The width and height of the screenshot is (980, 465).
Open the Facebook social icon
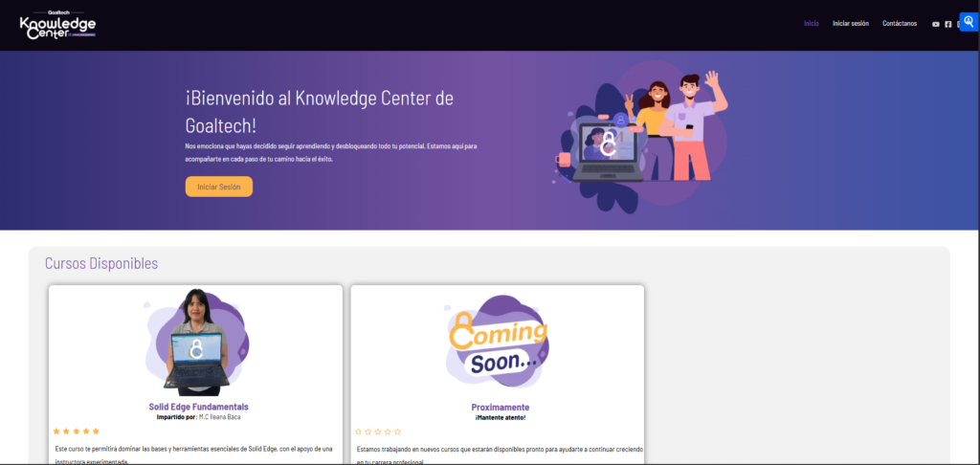(x=948, y=24)
